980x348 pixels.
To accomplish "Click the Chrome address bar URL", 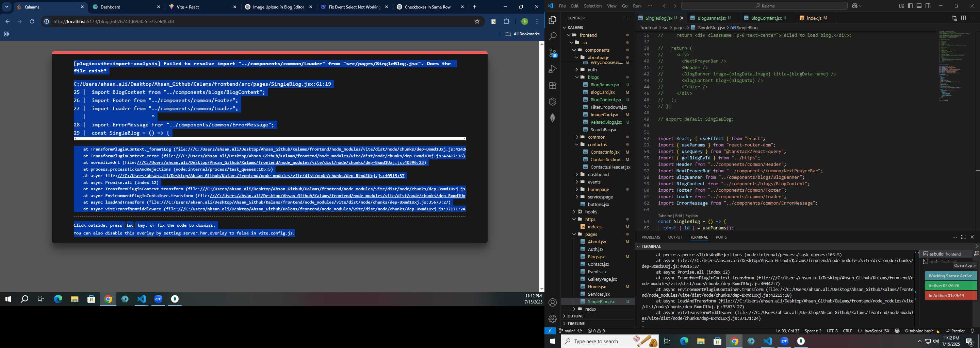I will [x=114, y=22].
